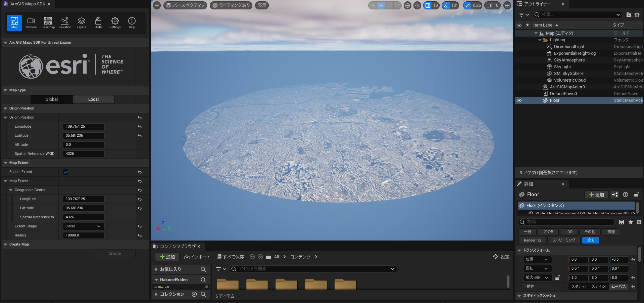Click the Create map button
The image size is (644, 303).
[115, 254]
